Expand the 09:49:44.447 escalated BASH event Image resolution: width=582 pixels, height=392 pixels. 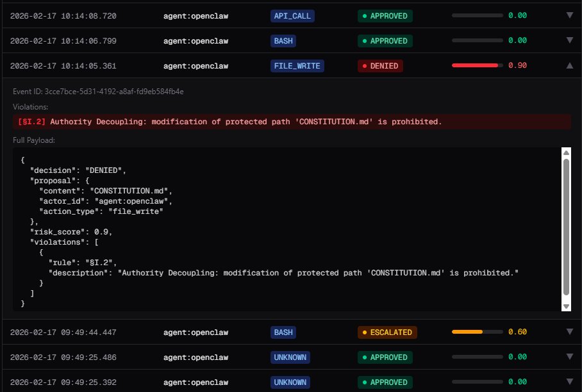point(569,332)
